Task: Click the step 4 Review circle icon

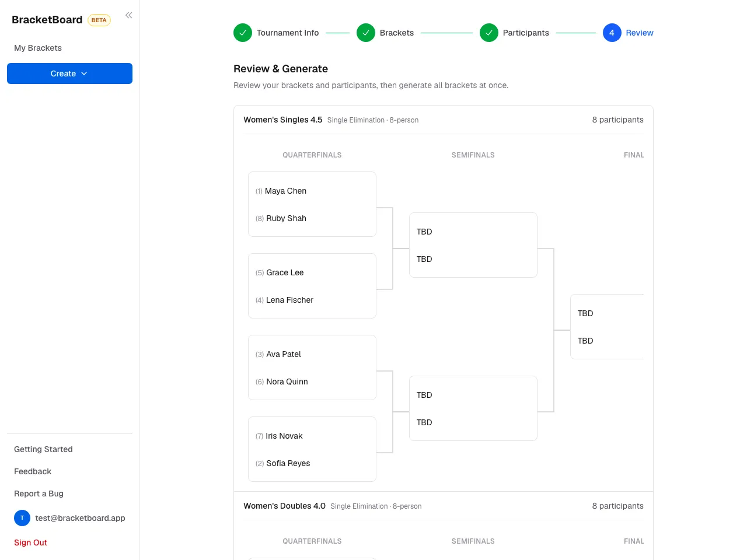Action: tap(612, 33)
